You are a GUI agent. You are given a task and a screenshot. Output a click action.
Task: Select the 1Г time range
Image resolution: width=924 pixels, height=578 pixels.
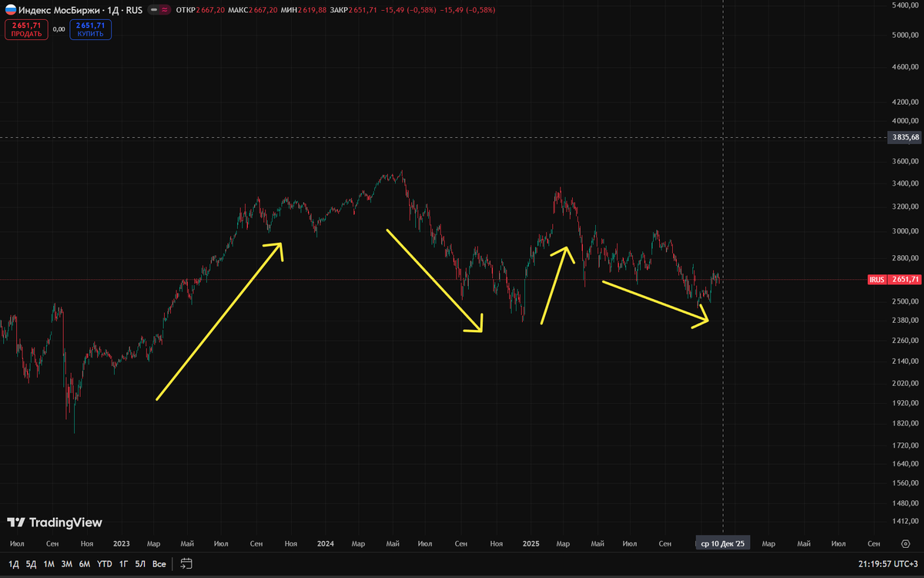pos(124,564)
